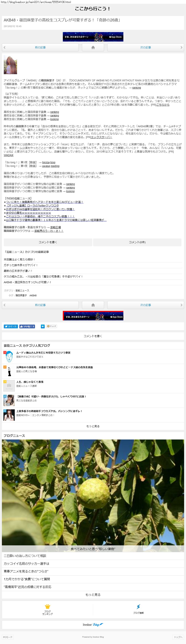Click the こちらから PR link
The height and width of the screenshot is (644, 186).
point(163,105)
